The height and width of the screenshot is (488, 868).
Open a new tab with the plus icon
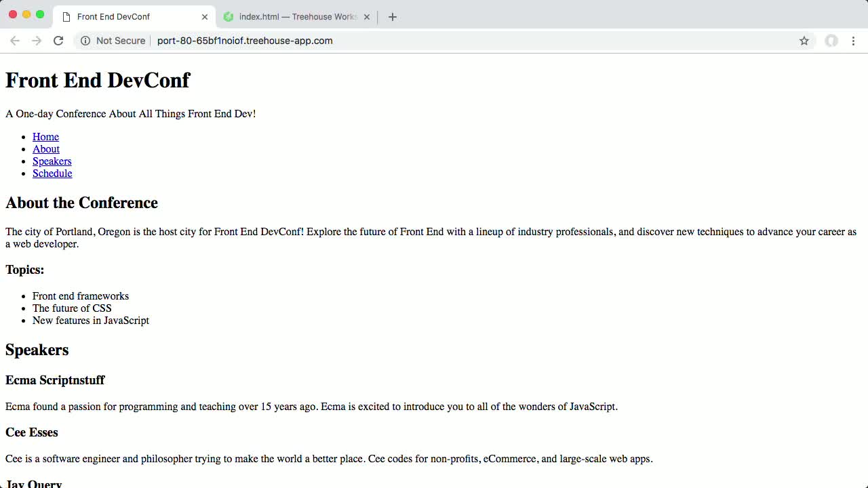(x=392, y=16)
